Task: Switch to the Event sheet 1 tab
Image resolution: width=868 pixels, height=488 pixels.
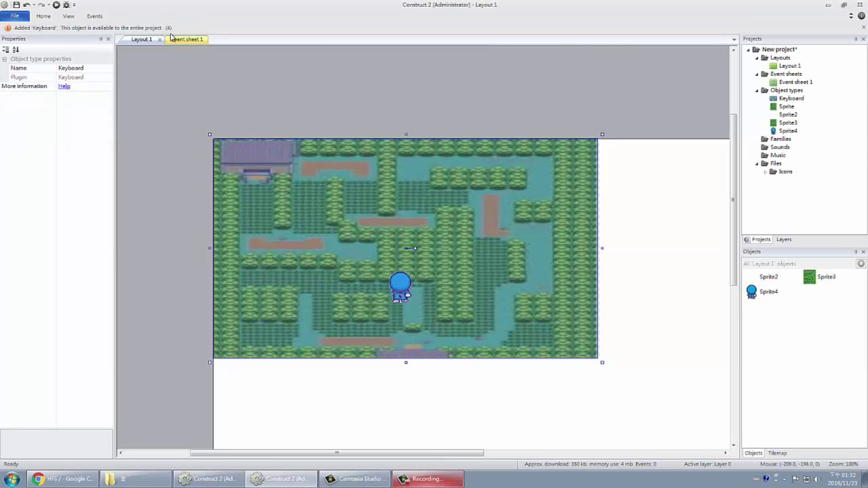Action: (x=186, y=39)
